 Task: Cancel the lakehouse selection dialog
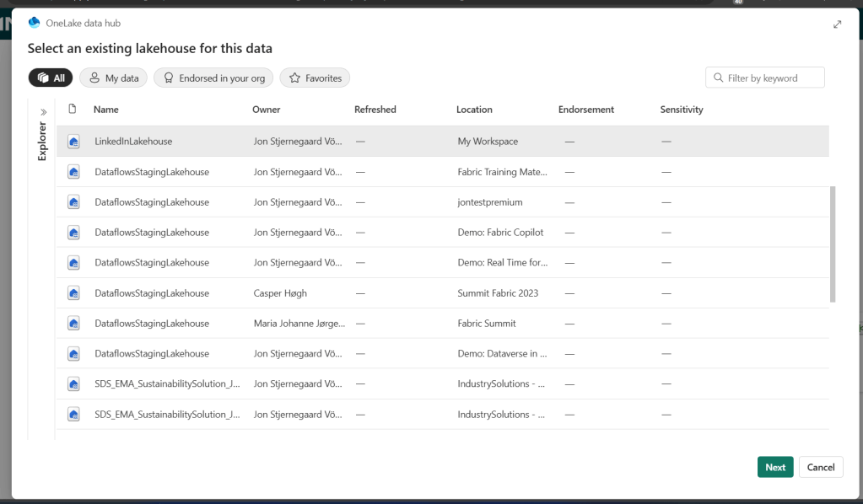point(820,467)
